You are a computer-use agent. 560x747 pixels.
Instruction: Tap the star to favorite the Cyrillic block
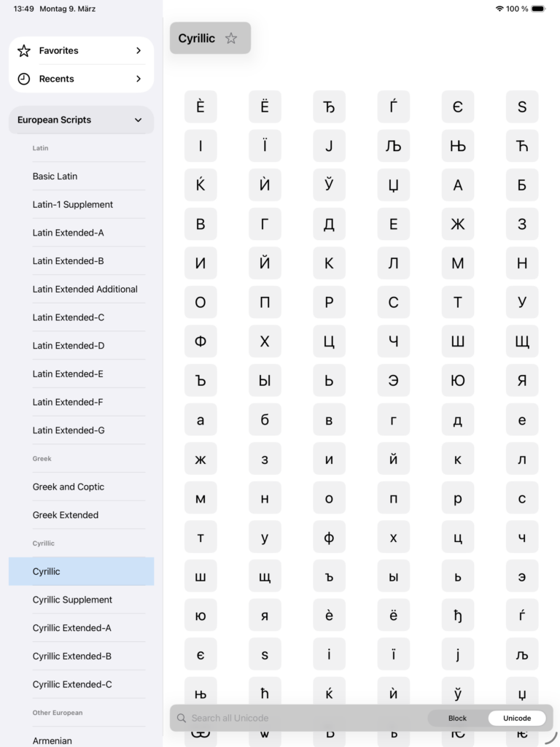pos(231,38)
